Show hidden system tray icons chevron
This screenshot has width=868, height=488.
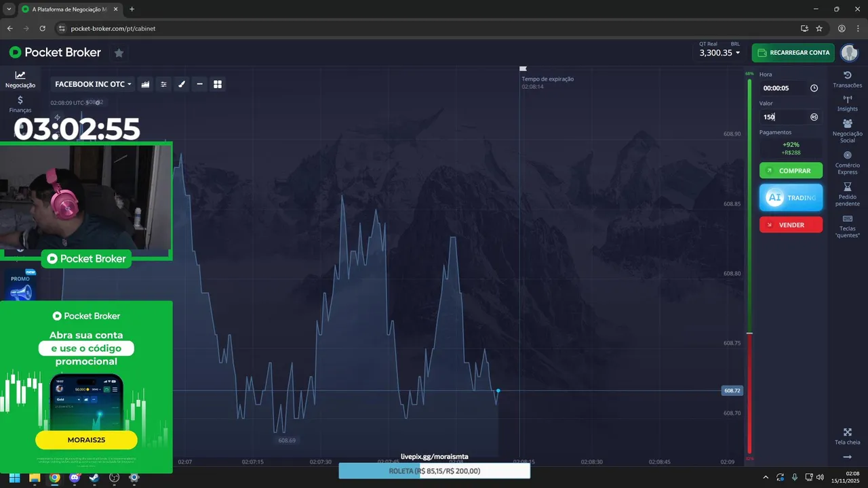pyautogui.click(x=766, y=477)
